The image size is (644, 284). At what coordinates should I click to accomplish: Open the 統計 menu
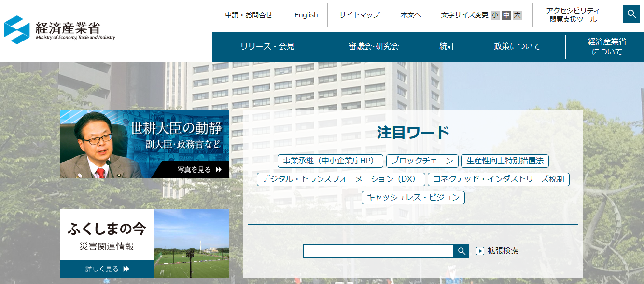tap(447, 47)
